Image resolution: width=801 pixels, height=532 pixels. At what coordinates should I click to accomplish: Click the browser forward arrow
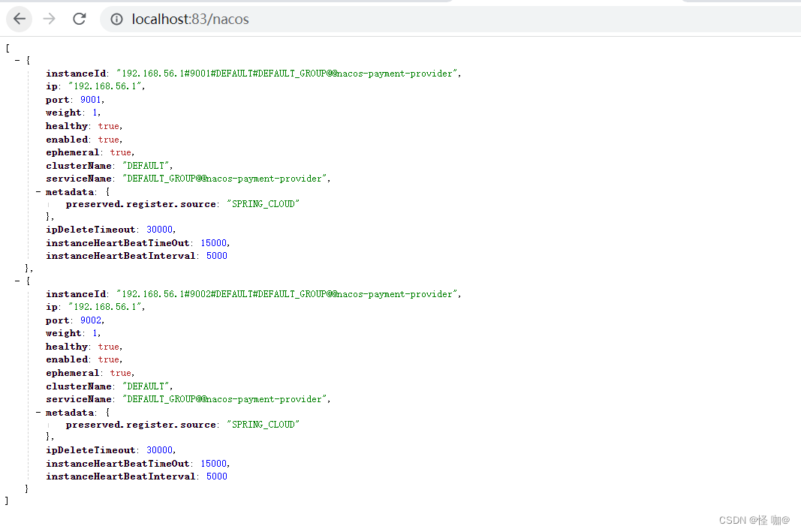tap(50, 20)
